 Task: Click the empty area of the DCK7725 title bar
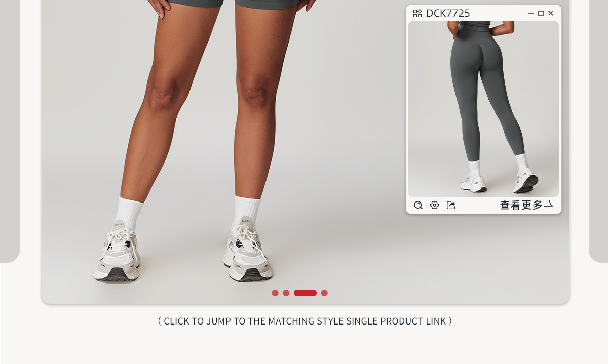[499, 13]
